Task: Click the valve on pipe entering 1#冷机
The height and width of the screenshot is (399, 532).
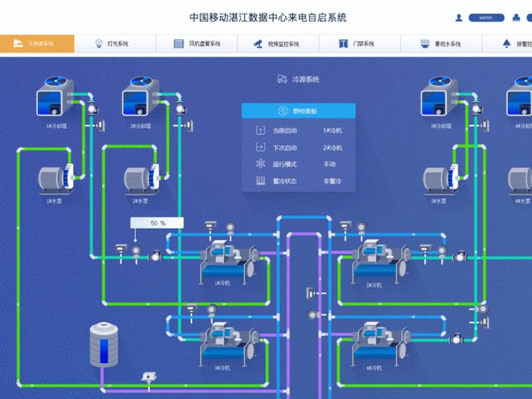Action: pos(156,256)
